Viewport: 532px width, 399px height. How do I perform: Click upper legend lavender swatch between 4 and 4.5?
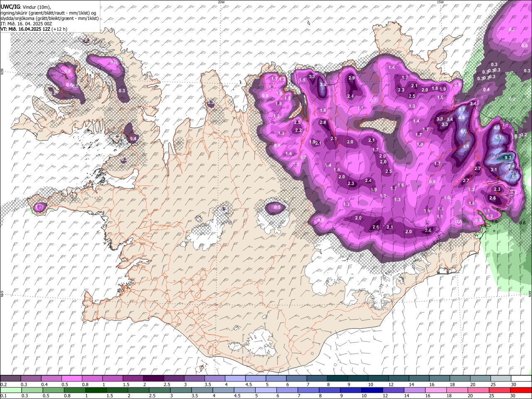pos(235,379)
